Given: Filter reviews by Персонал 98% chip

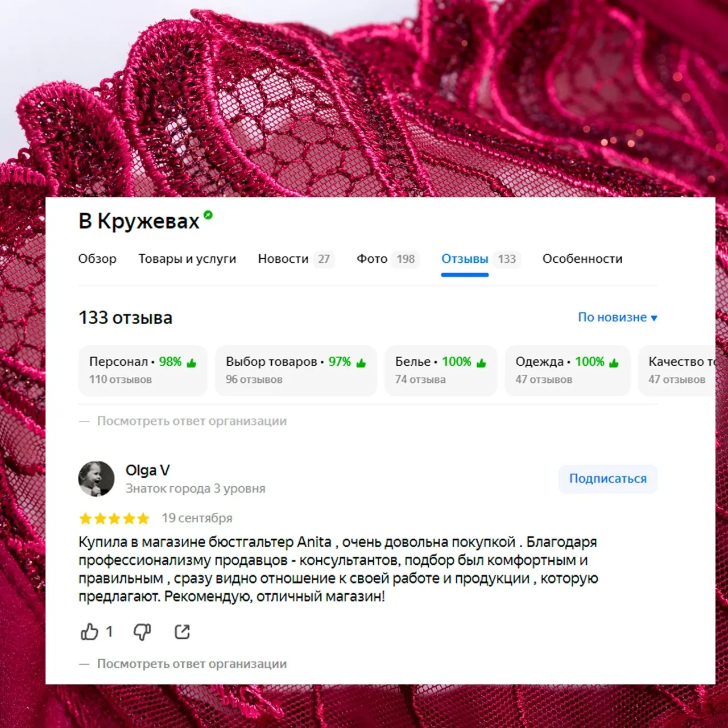Looking at the screenshot, I should (x=143, y=370).
